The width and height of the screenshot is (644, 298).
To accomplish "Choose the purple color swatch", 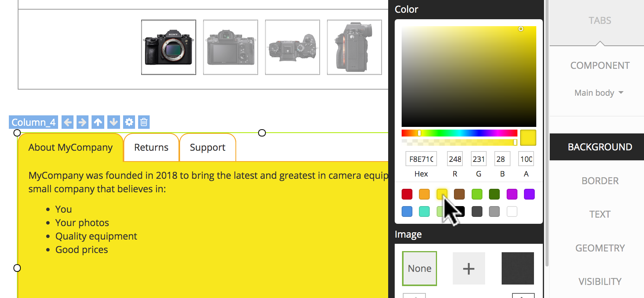I will coord(529,194).
